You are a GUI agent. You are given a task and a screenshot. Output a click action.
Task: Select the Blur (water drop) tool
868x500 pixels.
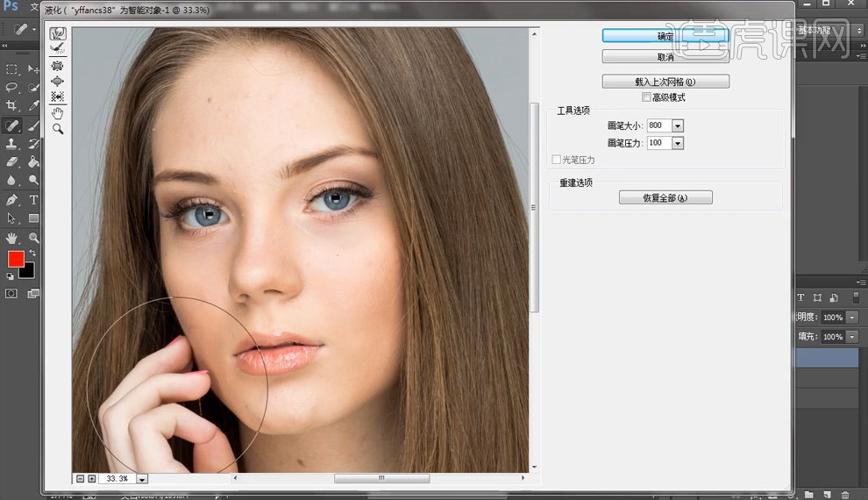[11, 181]
